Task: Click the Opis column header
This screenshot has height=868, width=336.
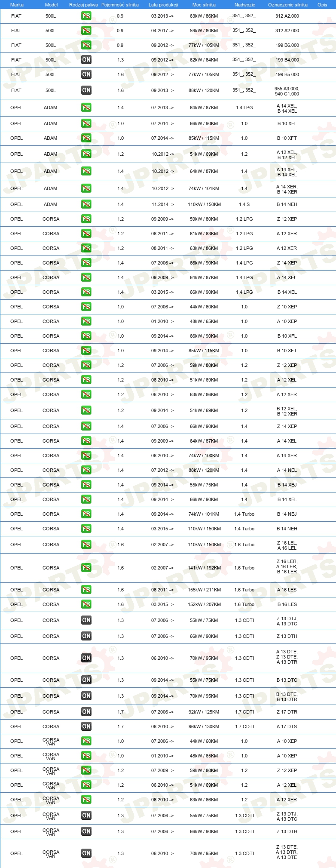Action: 322,5
